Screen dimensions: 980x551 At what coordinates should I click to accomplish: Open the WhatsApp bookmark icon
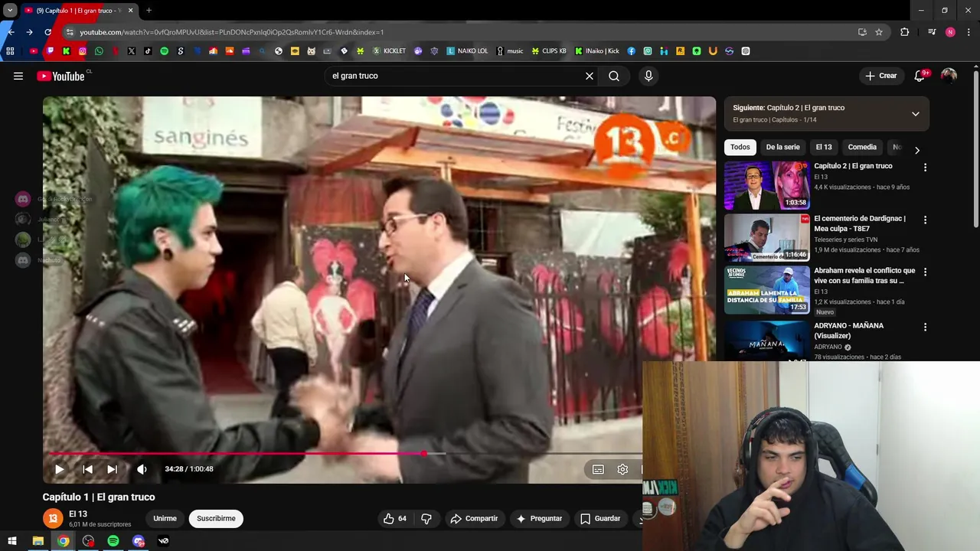click(x=99, y=51)
